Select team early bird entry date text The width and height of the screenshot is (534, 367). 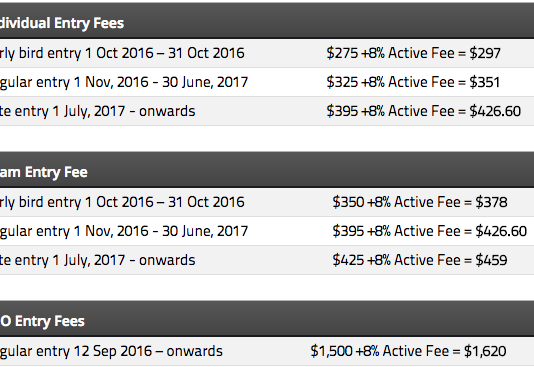point(122,202)
